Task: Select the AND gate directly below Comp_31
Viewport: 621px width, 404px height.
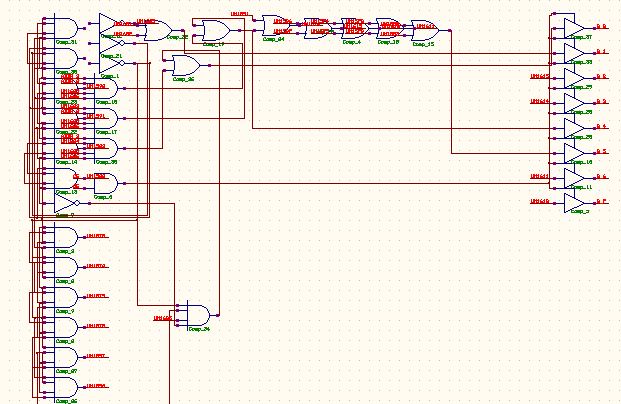Action: (65, 59)
